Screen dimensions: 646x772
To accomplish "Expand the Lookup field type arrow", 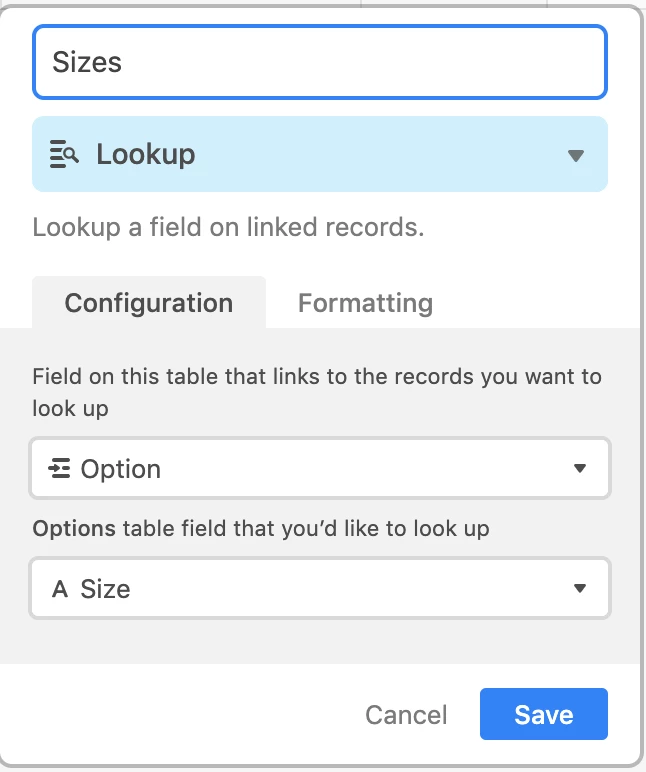I will coord(575,155).
